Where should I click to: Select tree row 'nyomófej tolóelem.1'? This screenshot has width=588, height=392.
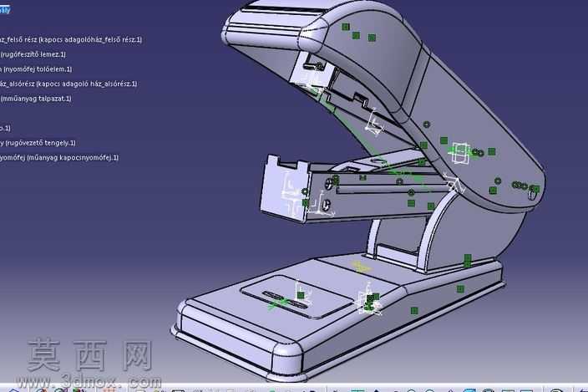coord(36,69)
